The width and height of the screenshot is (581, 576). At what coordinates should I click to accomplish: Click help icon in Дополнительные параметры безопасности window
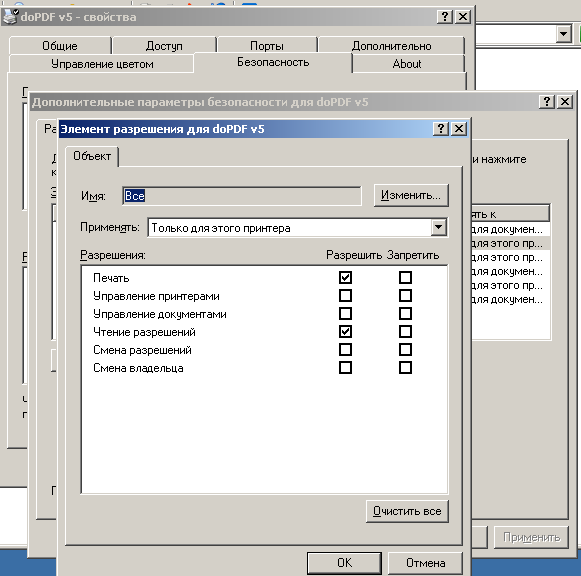547,101
